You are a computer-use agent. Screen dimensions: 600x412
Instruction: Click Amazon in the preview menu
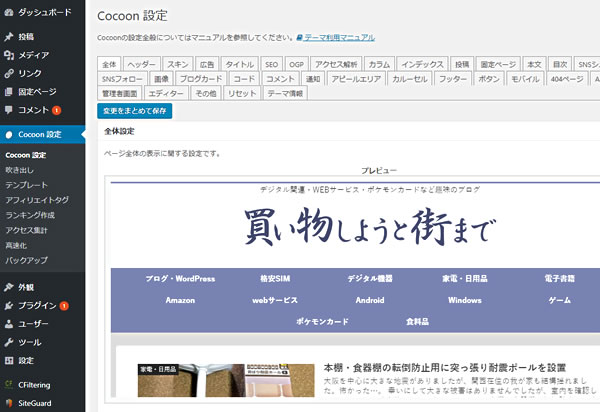click(x=180, y=300)
